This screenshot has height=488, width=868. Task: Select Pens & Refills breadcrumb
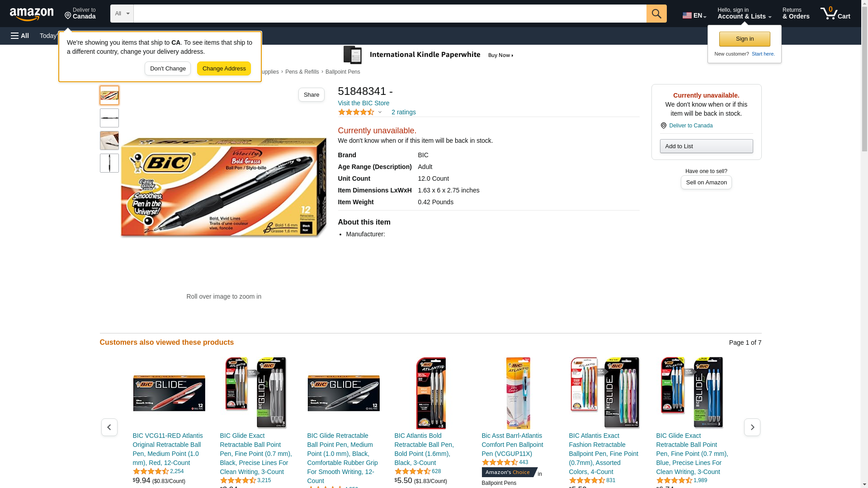(x=302, y=72)
